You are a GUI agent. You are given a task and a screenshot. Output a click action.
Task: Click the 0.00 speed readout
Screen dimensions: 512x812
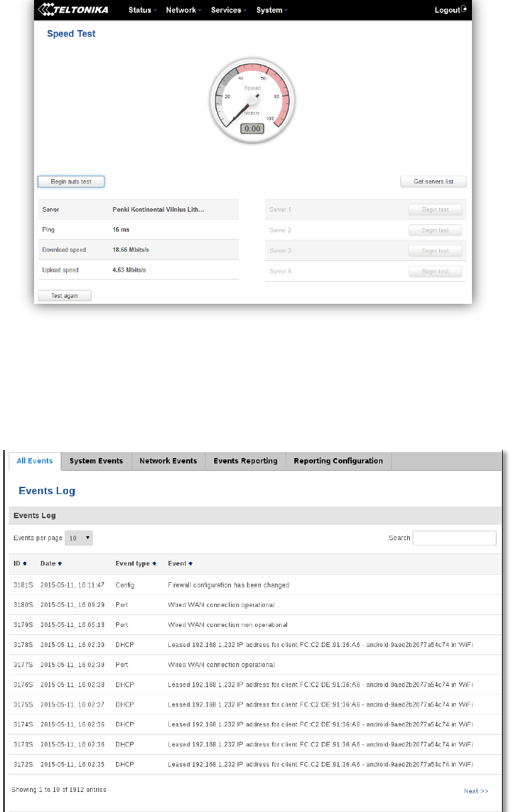(252, 128)
